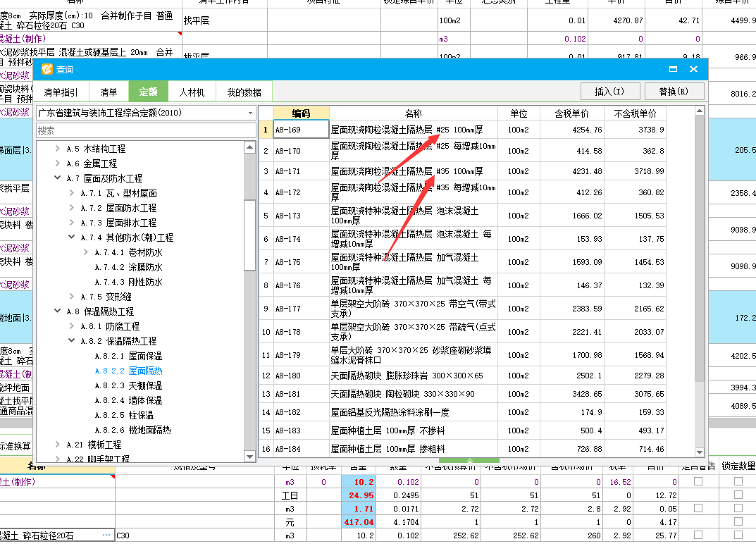Image resolution: width=756 pixels, height=551 pixels.
Task: Click the 417.04 含量 cell
Action: 358,522
